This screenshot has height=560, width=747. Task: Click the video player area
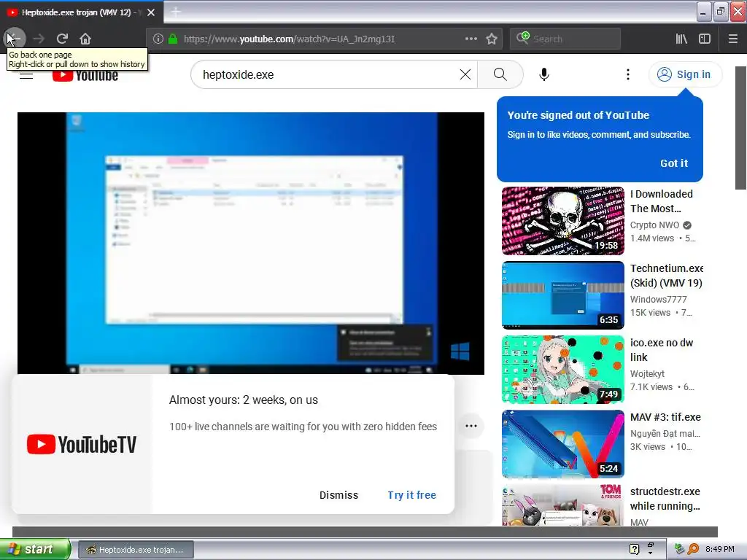[x=251, y=243]
